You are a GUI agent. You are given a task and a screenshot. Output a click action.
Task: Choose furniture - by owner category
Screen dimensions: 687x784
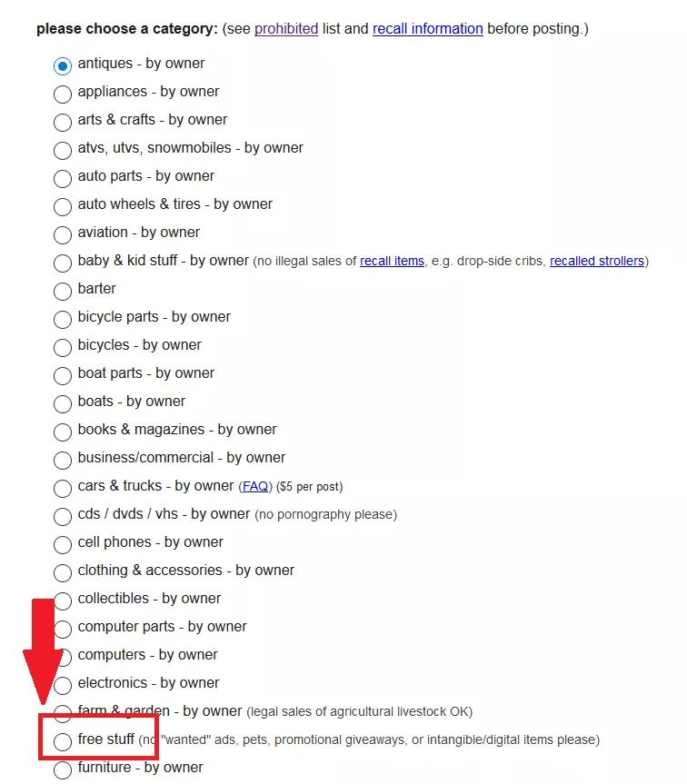click(63, 769)
